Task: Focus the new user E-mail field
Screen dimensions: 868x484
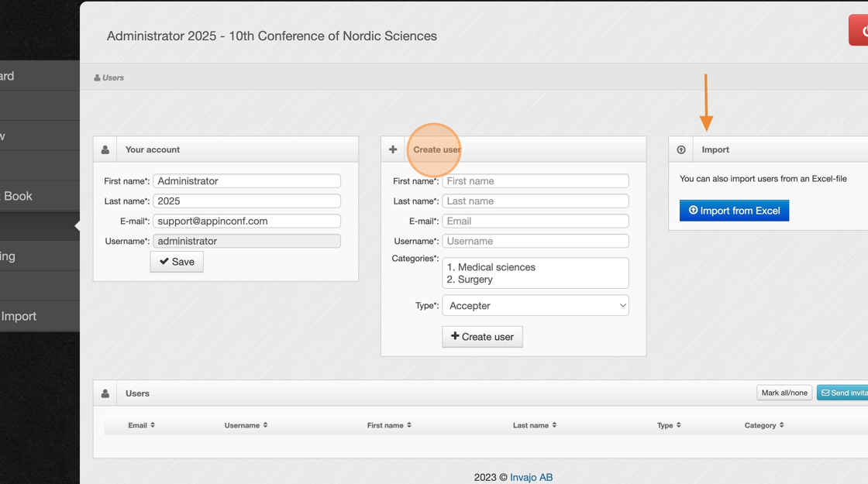Action: [x=536, y=221]
